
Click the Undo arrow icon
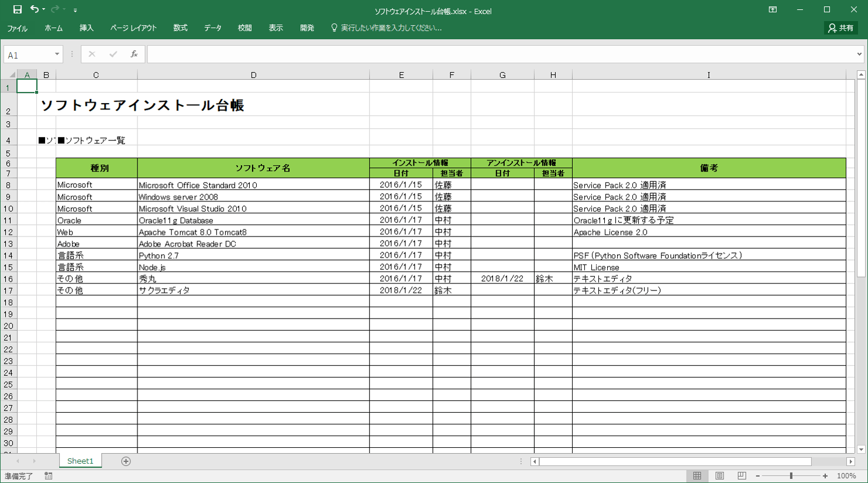point(35,9)
